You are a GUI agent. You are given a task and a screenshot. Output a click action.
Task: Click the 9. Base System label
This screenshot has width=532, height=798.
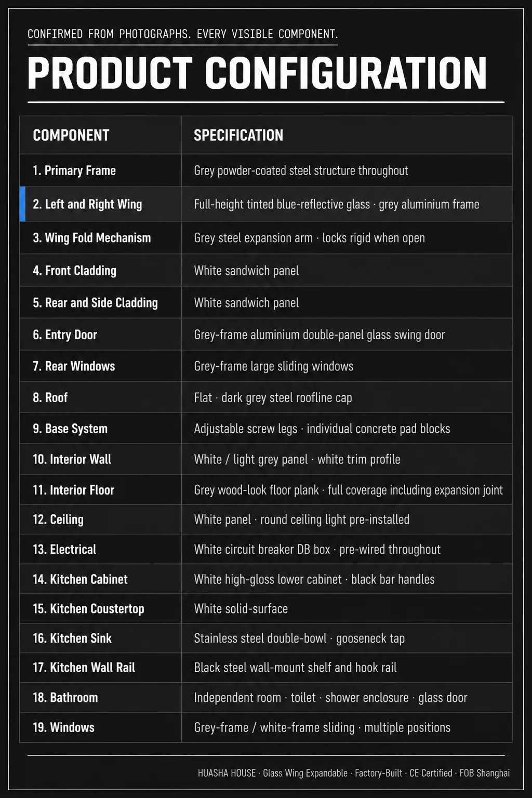[x=70, y=429]
